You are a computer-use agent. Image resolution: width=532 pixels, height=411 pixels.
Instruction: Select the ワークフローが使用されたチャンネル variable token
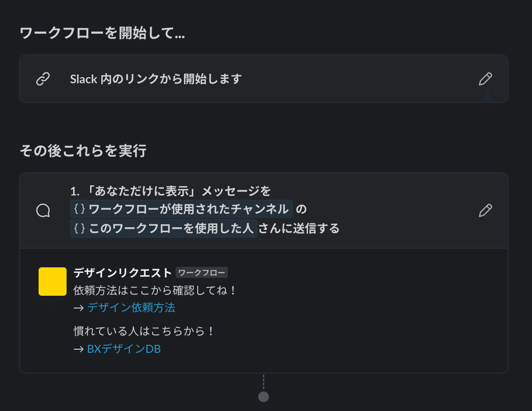click(x=181, y=209)
